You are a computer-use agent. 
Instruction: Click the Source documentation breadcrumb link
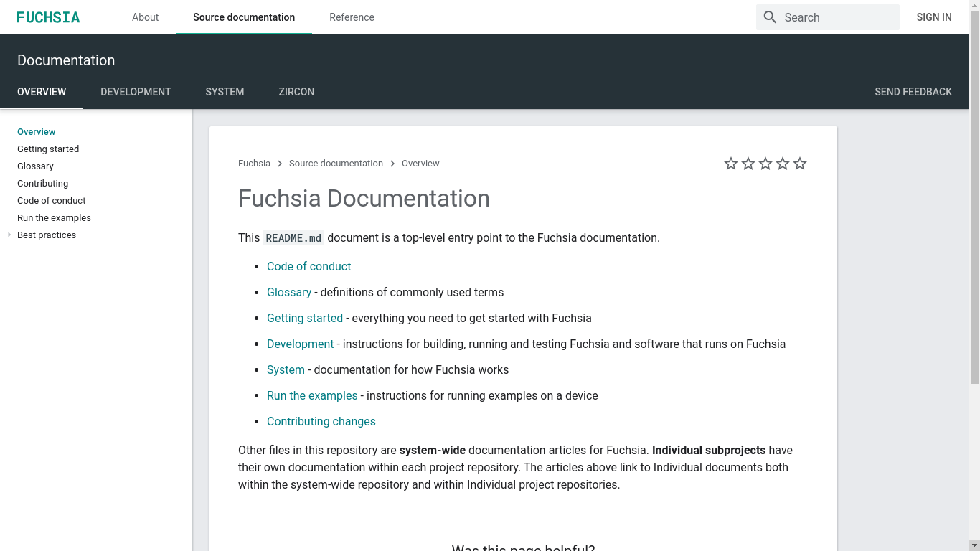coord(336,164)
